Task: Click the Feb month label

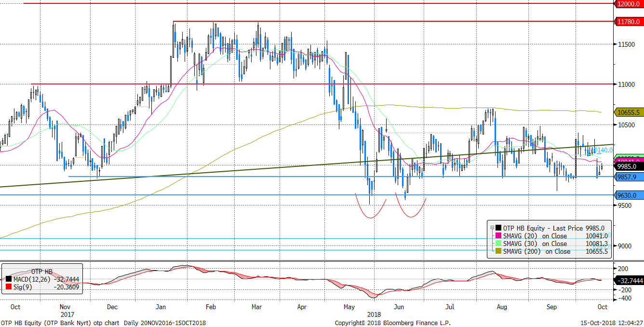Action: pyautogui.click(x=211, y=307)
